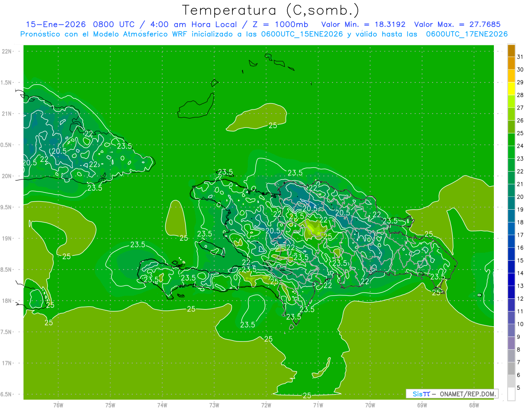Screen dimensions: 532x411
Task: Click the yellow swatch between 28 and 29
Action: (511, 89)
